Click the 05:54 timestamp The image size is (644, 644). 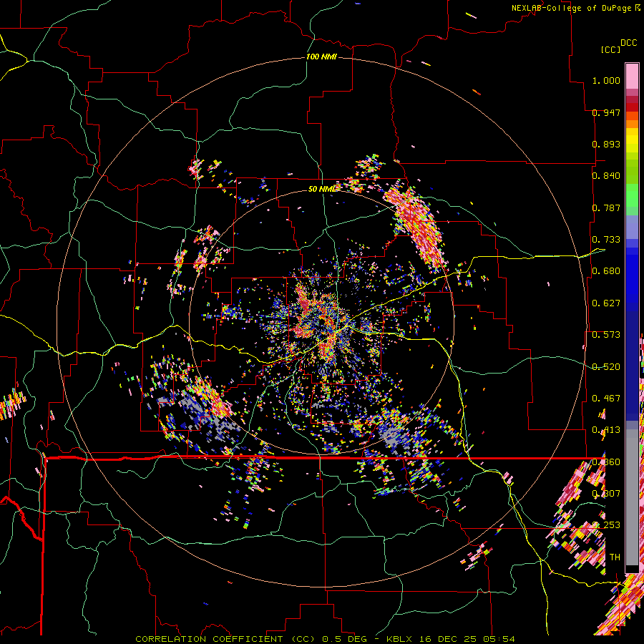(498, 639)
